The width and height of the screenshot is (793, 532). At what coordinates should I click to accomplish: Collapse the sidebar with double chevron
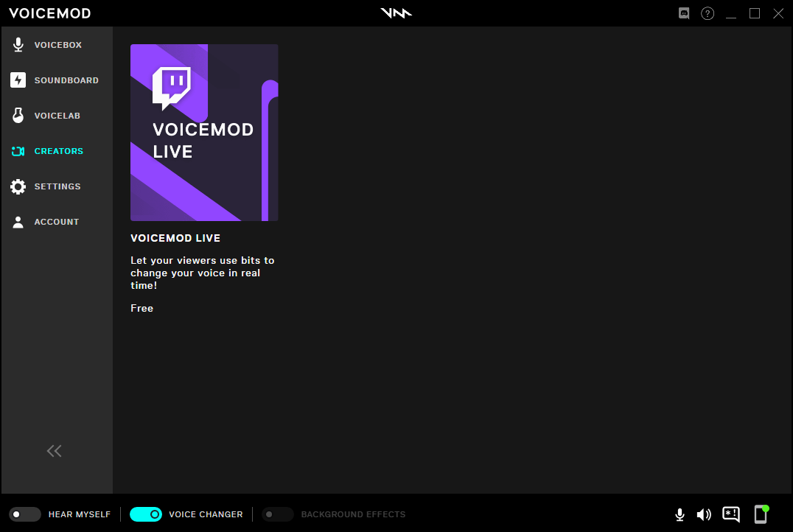[x=54, y=451]
